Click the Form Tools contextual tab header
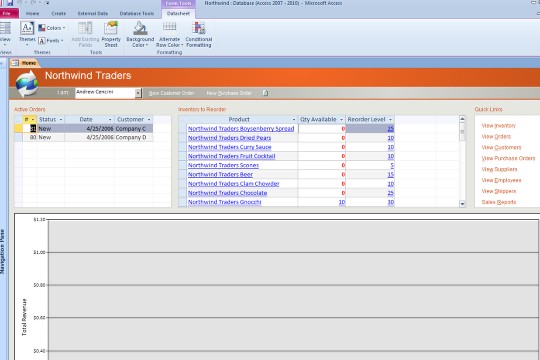Viewport: 540px width, 360px height. click(178, 3)
